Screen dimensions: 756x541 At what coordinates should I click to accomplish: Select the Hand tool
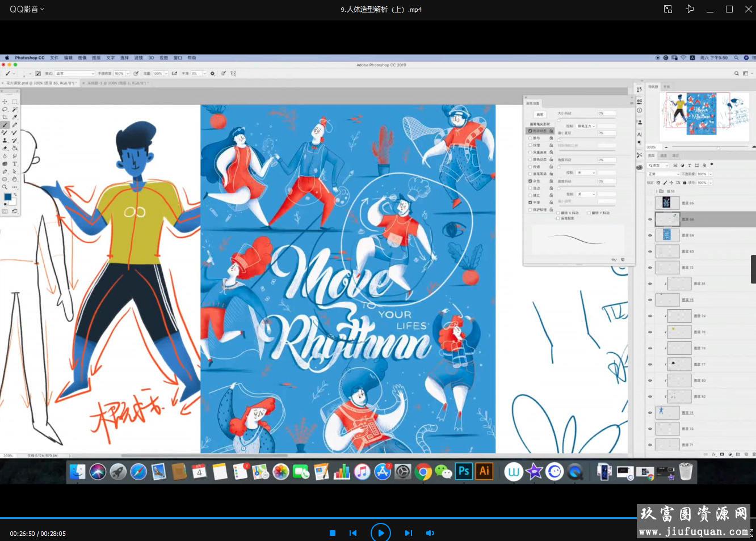click(x=15, y=179)
